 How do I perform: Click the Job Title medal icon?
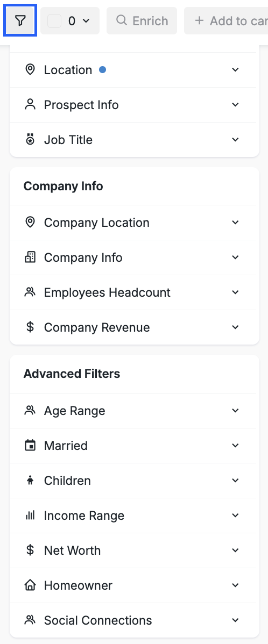pyautogui.click(x=30, y=140)
